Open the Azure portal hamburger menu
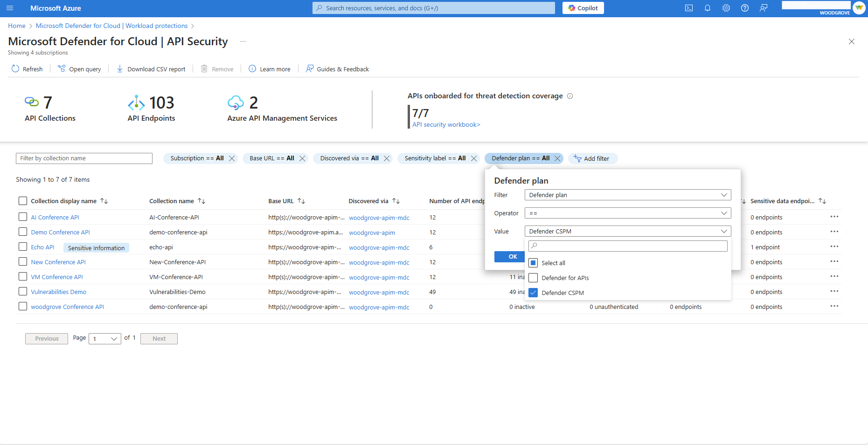Viewport: 868px width, 445px height. coord(10,8)
